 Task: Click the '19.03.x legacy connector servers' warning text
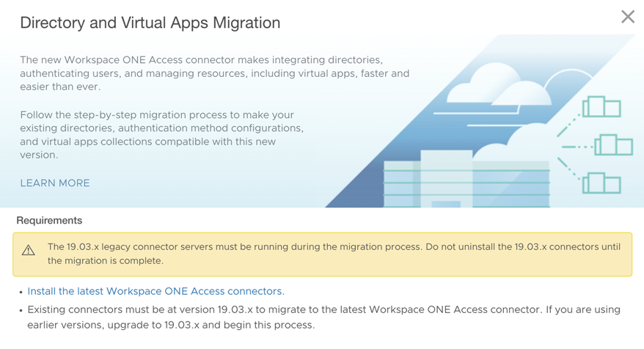click(x=334, y=254)
